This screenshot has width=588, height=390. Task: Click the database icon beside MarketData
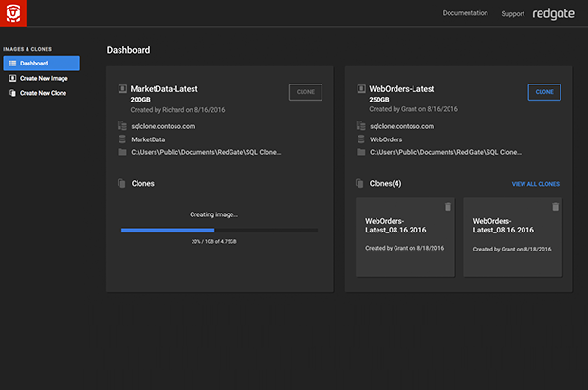click(x=122, y=139)
